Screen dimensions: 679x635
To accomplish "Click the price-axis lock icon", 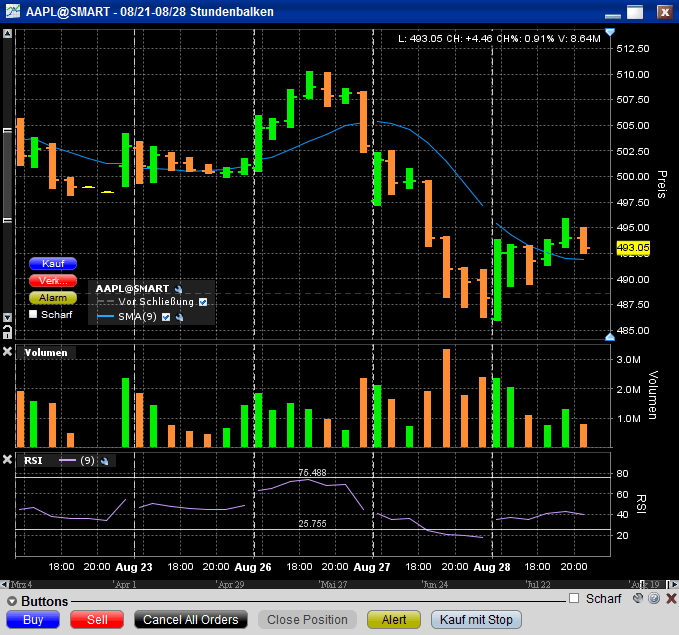I will pyautogui.click(x=7, y=332).
